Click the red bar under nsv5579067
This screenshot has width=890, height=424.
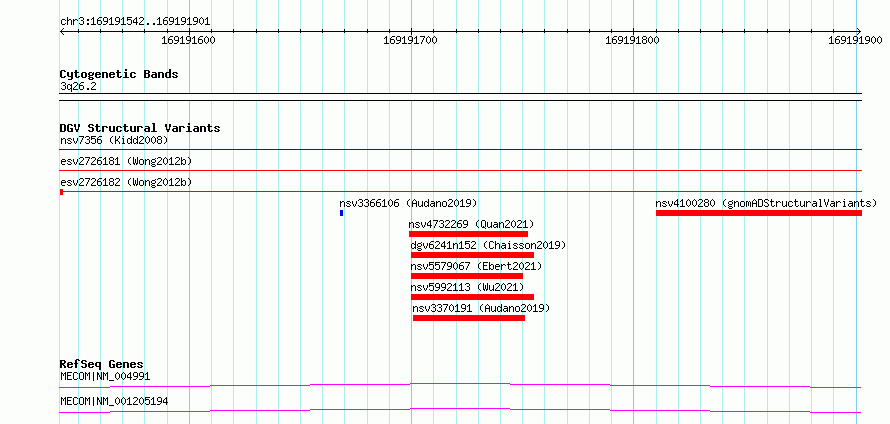pyautogui.click(x=467, y=276)
